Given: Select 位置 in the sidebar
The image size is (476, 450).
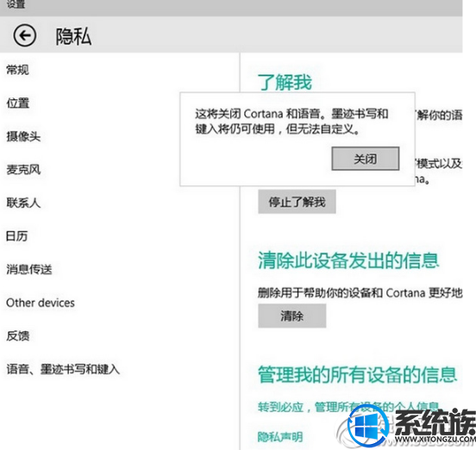Looking at the screenshot, I should (x=17, y=103).
